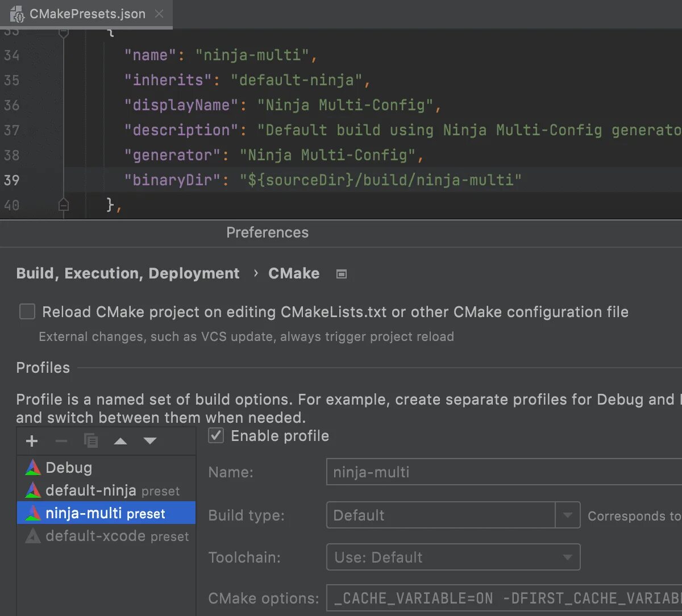Viewport: 682px width, 616px height.
Task: Enable reload CMake project on editing checkbox
Action: [x=27, y=312]
